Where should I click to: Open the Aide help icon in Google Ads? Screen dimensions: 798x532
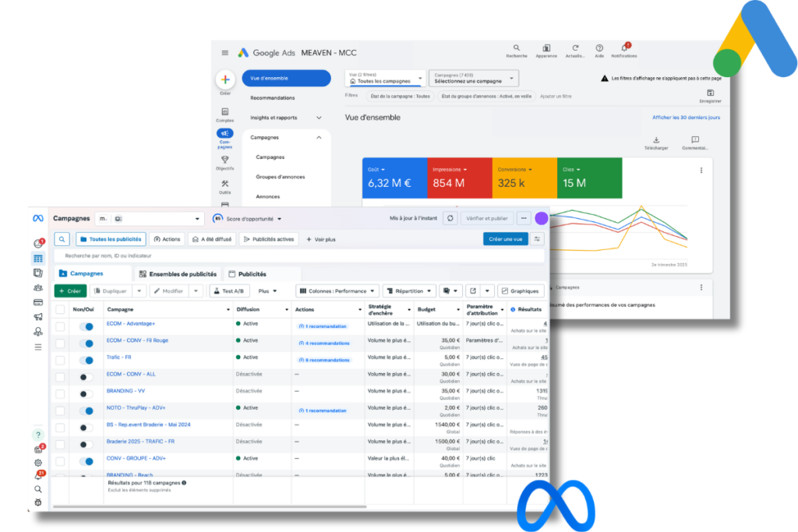599,48
